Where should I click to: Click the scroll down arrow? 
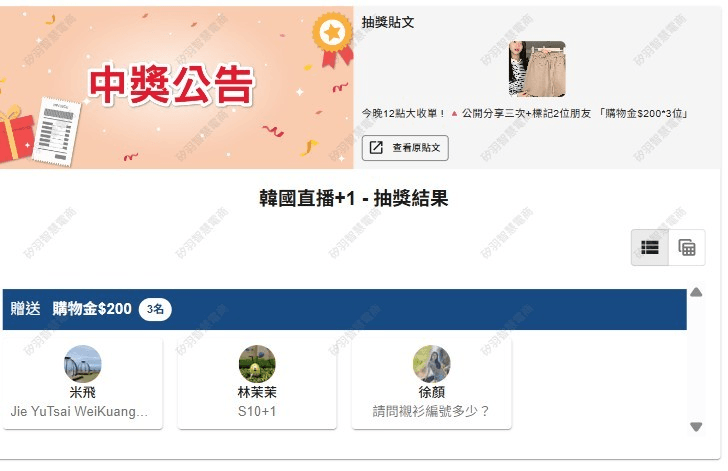click(696, 426)
